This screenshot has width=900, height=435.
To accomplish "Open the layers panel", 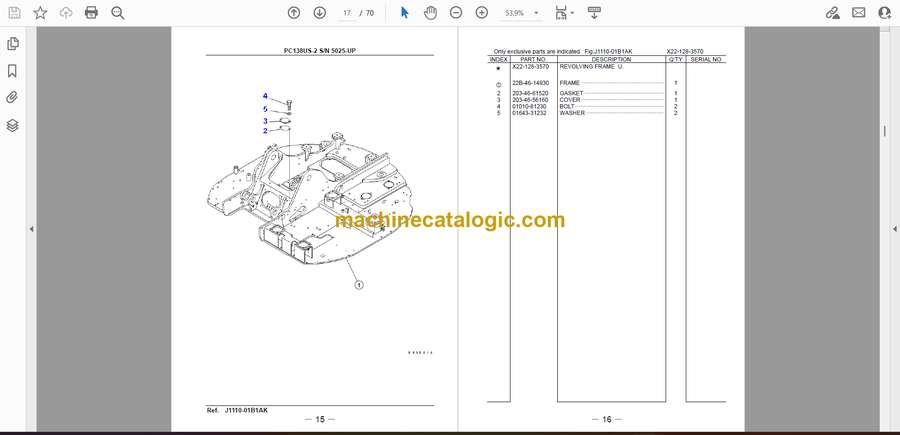I will pyautogui.click(x=12, y=125).
